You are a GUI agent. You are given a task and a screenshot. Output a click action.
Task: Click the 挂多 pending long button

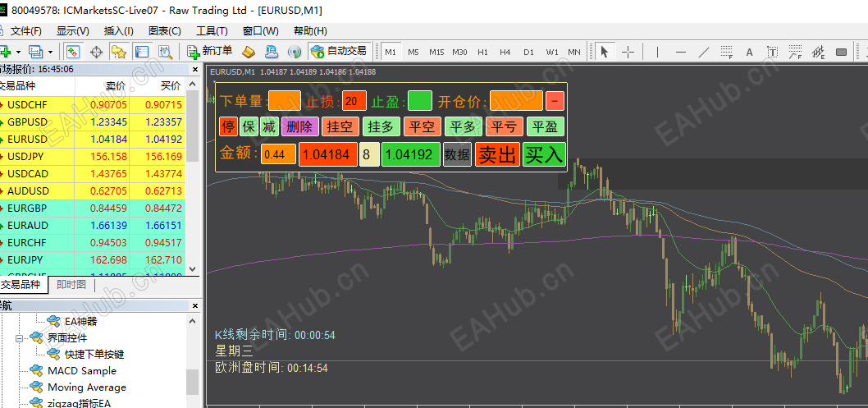pyautogui.click(x=381, y=126)
